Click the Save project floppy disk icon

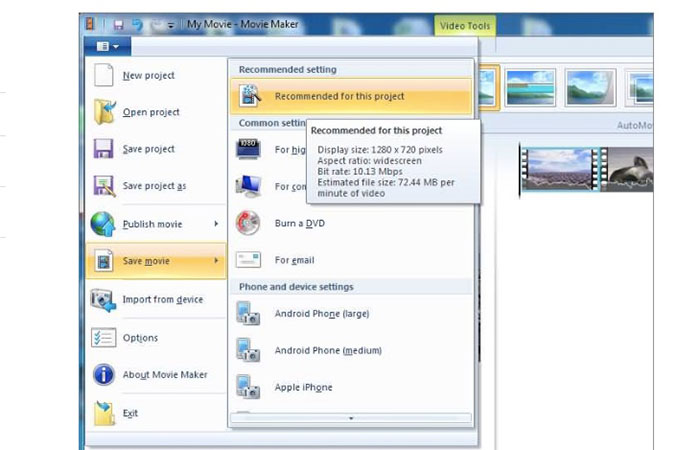pyautogui.click(x=103, y=149)
